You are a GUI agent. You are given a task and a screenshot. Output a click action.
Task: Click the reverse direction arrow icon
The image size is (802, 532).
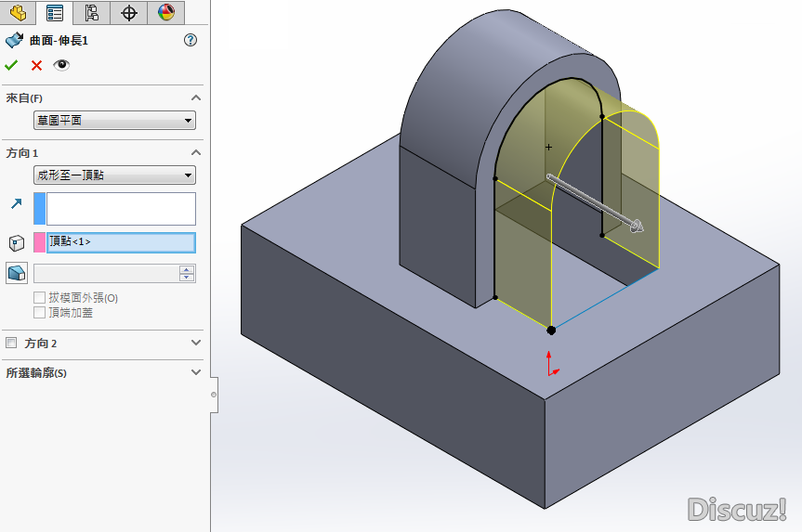[x=17, y=204]
